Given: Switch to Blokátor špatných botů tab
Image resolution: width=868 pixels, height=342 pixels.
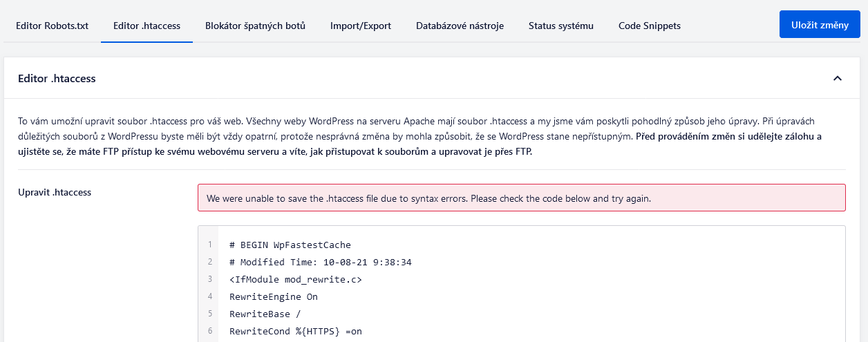Looking at the screenshot, I should tap(255, 26).
